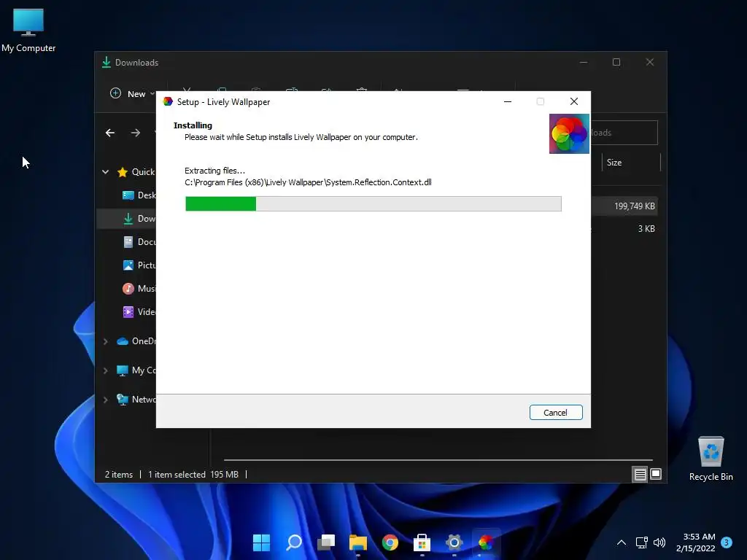747x560 pixels.
Task: Open the volume tray icon
Action: click(659, 542)
